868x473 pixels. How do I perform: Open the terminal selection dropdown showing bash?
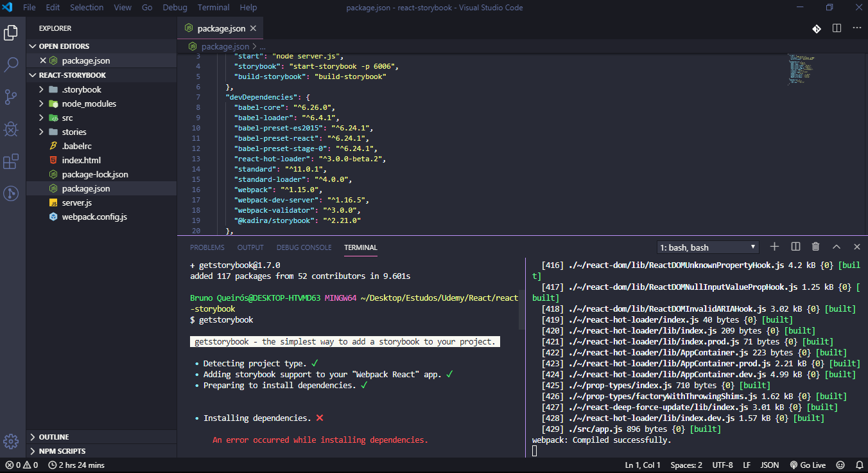707,247
